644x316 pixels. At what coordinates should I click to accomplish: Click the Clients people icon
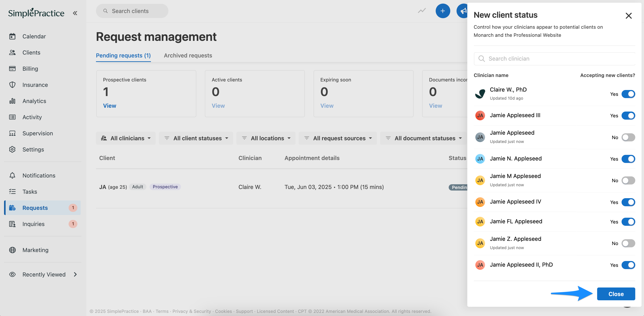[12, 53]
